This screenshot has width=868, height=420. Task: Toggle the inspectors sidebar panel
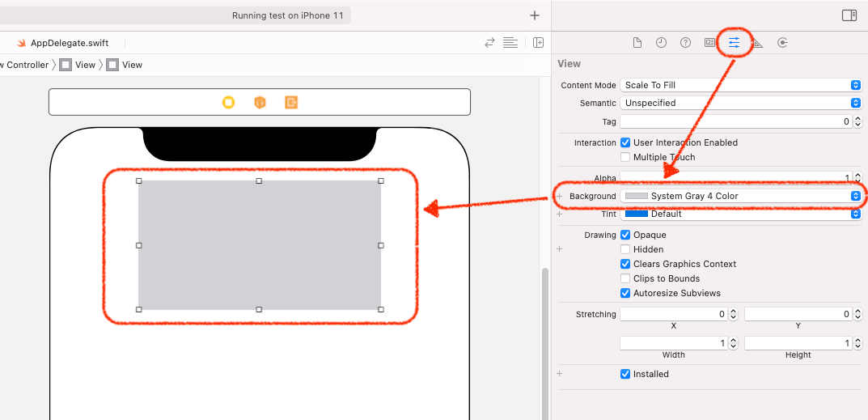point(849,15)
